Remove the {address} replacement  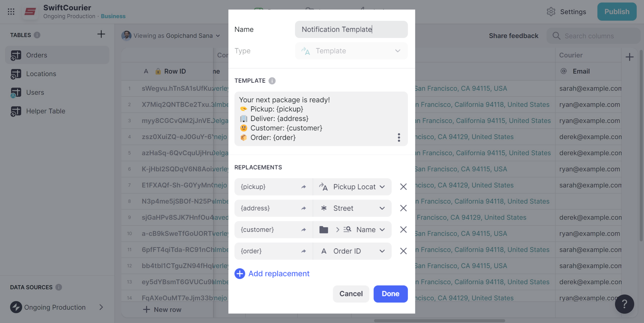[x=403, y=208]
